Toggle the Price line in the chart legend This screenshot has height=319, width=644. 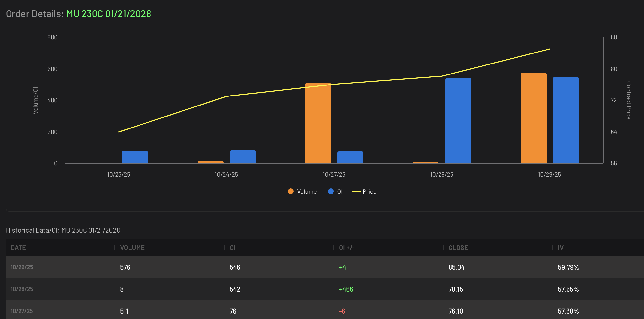pos(364,191)
